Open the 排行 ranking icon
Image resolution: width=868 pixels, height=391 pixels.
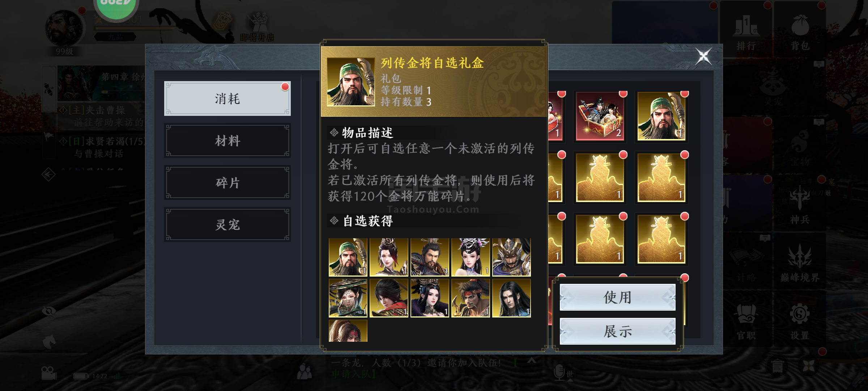point(746,33)
